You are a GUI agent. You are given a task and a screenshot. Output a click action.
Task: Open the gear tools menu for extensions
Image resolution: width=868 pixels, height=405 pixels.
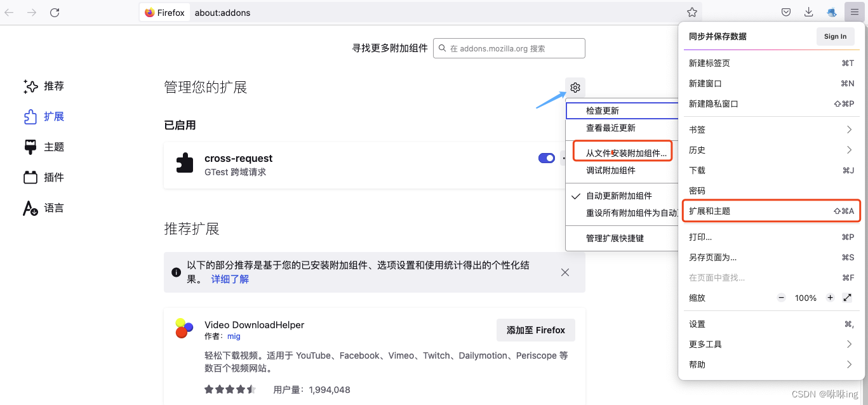click(x=575, y=88)
